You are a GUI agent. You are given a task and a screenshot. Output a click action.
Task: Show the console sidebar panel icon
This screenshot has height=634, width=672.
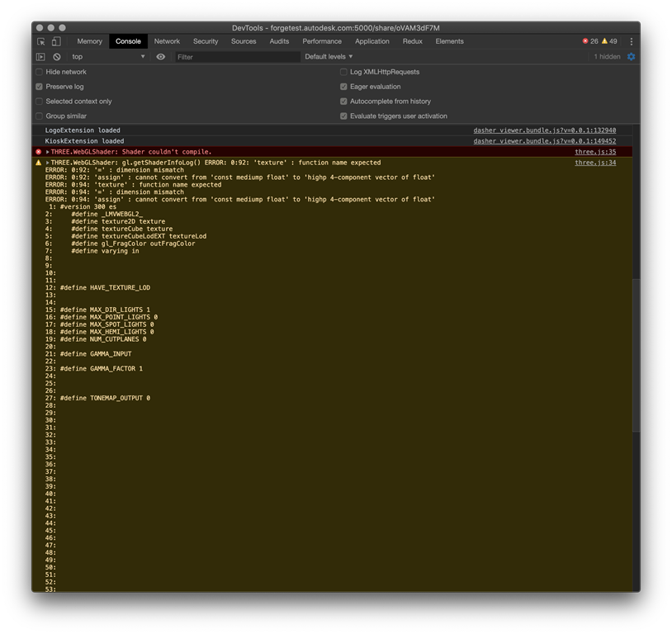40,57
